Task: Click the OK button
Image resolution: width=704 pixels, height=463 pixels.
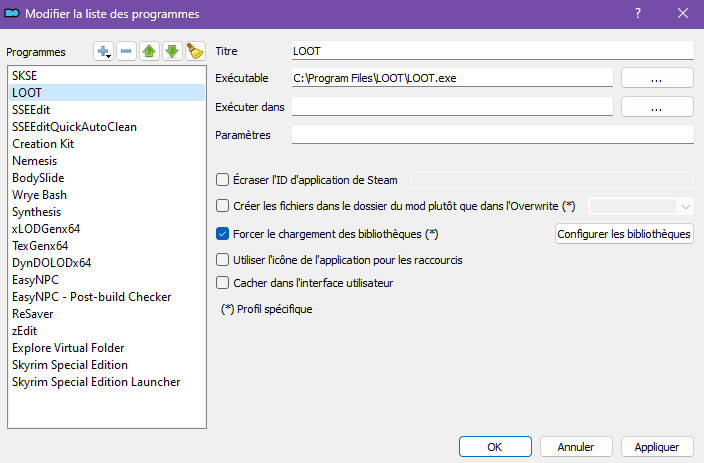Action: click(495, 447)
